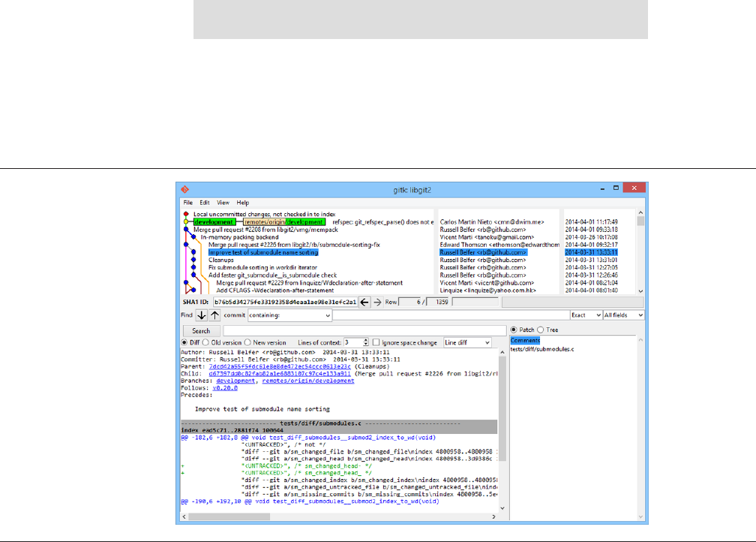Open the File menu
This screenshot has width=756, height=542.
pos(188,203)
